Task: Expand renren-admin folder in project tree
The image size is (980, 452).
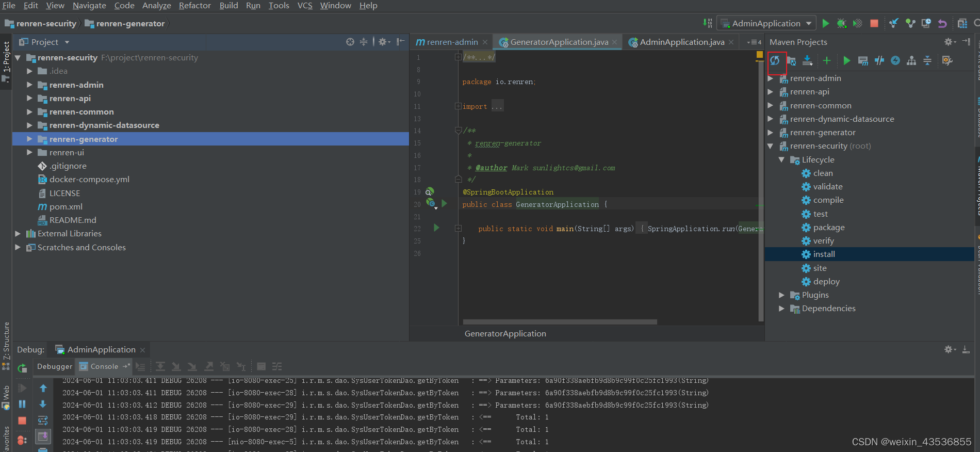Action: click(x=29, y=85)
